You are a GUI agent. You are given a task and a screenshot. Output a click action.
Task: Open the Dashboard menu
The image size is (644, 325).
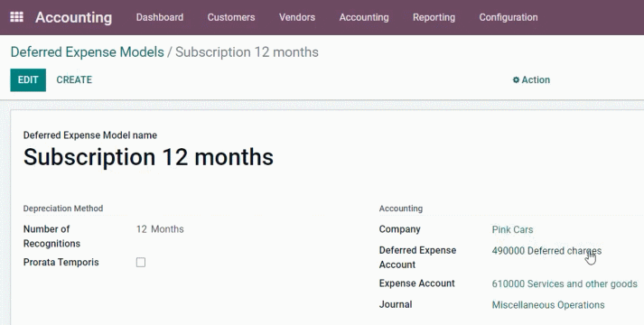click(x=160, y=17)
